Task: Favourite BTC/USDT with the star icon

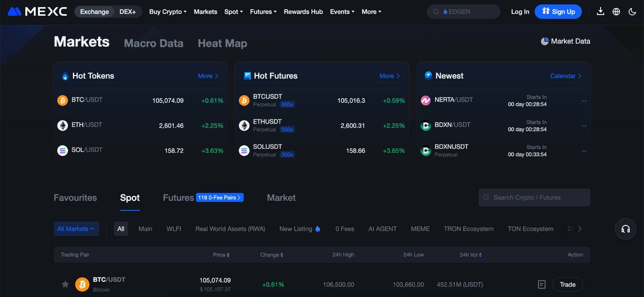Action: 65,285
